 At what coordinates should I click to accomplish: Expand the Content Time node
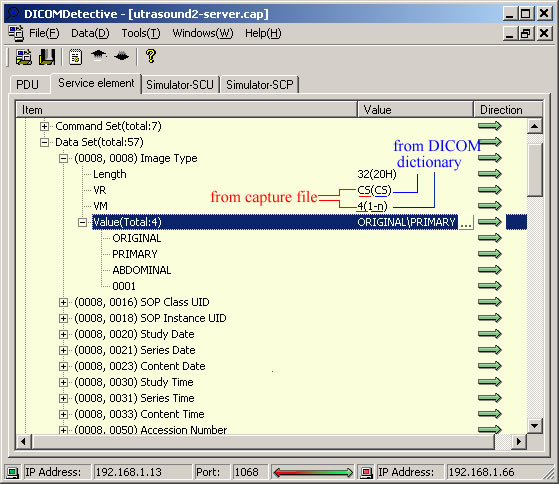63,414
